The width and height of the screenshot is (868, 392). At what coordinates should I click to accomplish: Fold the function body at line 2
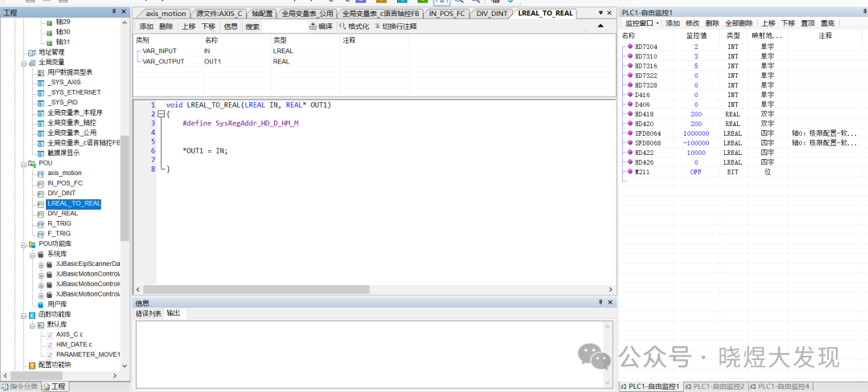161,114
